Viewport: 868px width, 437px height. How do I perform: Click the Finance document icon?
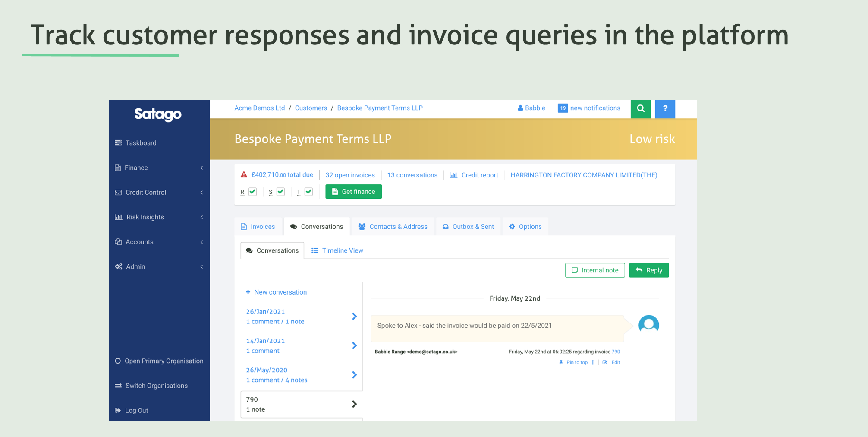point(118,168)
